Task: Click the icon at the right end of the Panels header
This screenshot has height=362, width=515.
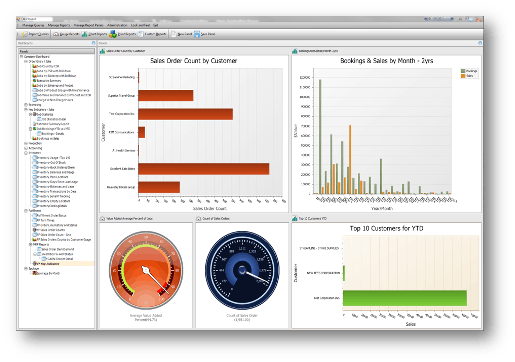Action: click(480, 43)
